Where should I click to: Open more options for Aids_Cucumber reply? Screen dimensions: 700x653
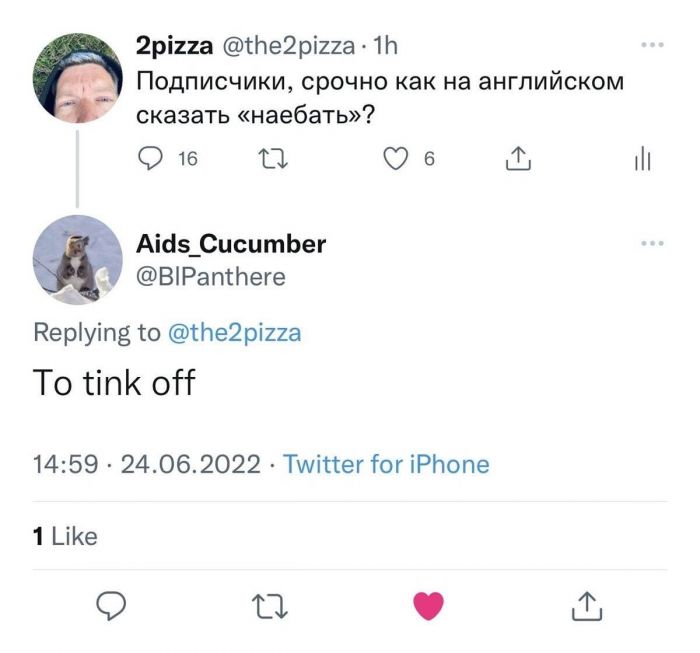(x=651, y=243)
